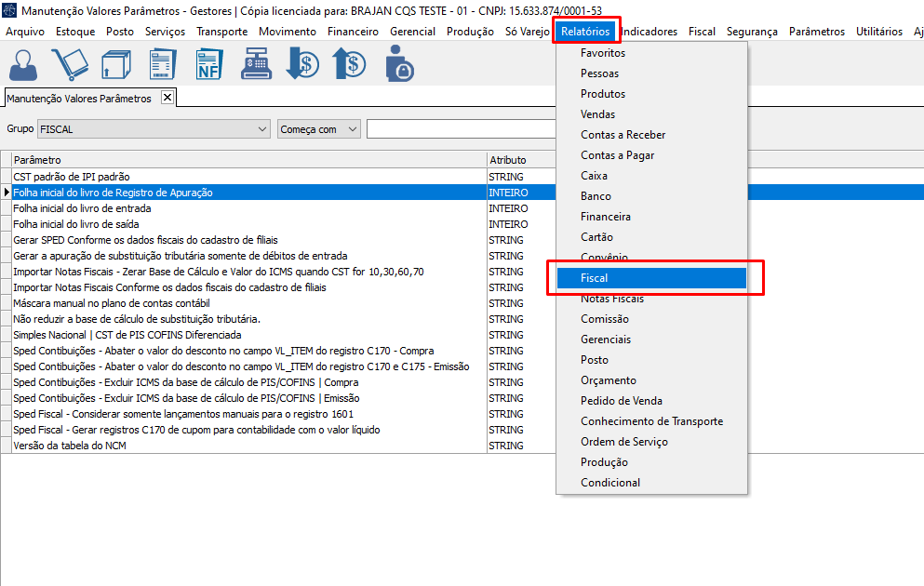Viewport: 924px width, 586px height.
Task: Close the Manutenção Valores Parâmetros tab
Action: point(167,98)
